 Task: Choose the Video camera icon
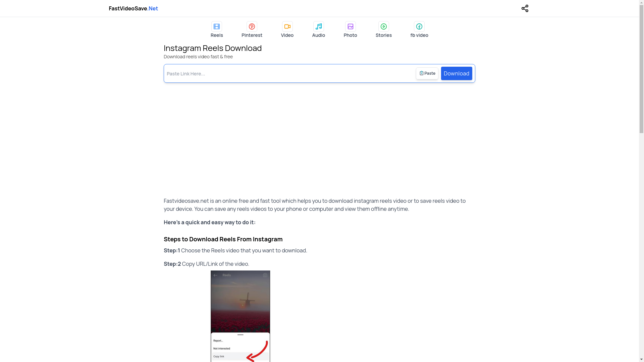pos(287,26)
